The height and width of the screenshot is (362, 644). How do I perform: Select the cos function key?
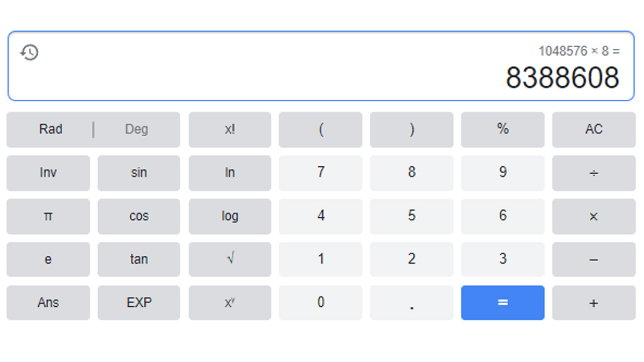[x=138, y=216]
